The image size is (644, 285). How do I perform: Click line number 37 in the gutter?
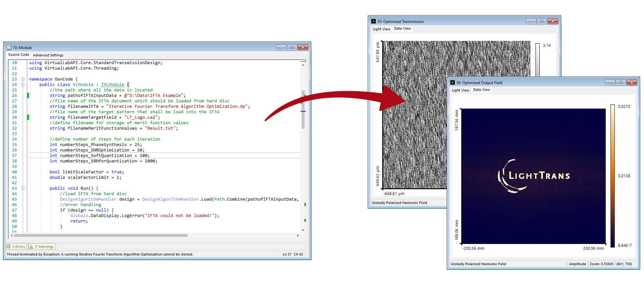(14, 156)
